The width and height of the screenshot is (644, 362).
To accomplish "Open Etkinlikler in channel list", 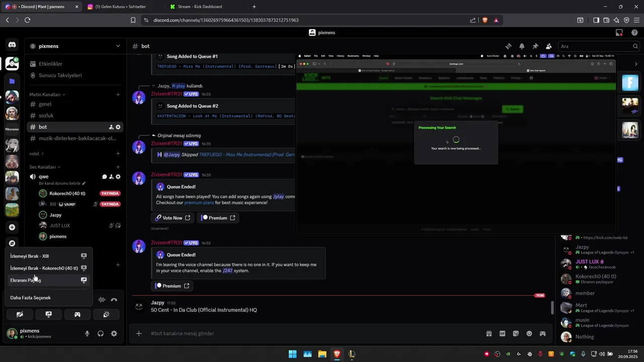I will click(x=75, y=64).
